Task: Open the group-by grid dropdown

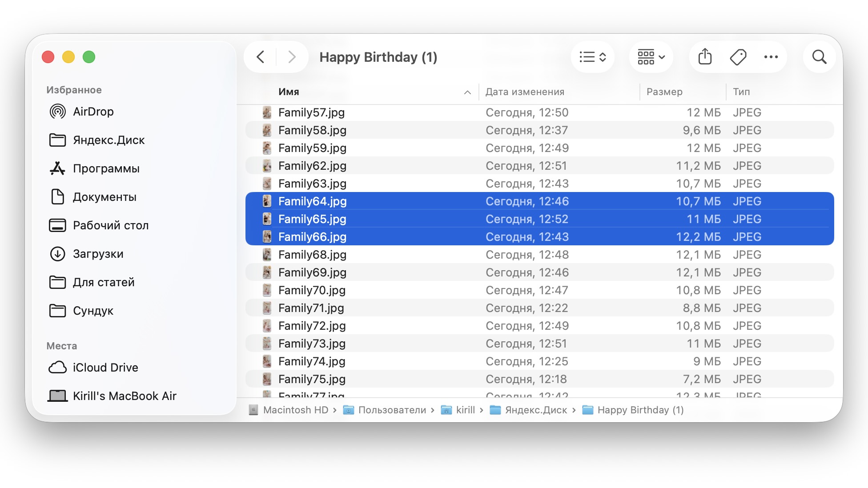Action: (651, 57)
